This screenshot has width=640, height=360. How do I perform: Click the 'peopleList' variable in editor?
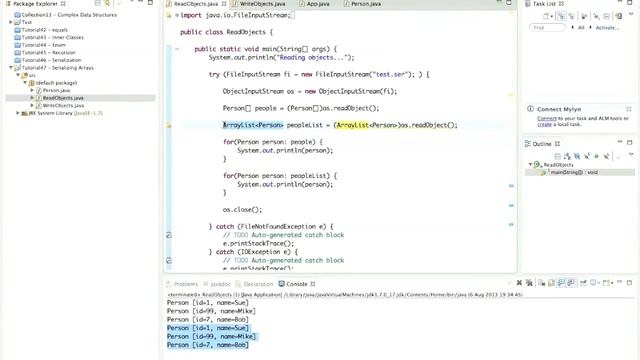point(304,125)
